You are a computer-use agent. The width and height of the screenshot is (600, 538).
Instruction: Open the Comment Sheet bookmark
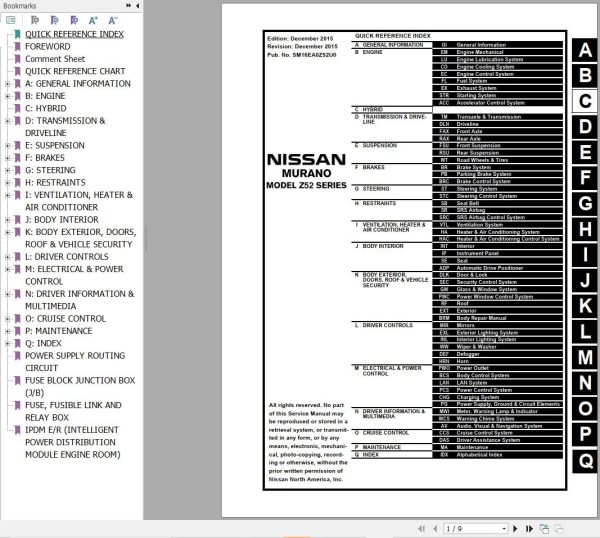(x=55, y=59)
